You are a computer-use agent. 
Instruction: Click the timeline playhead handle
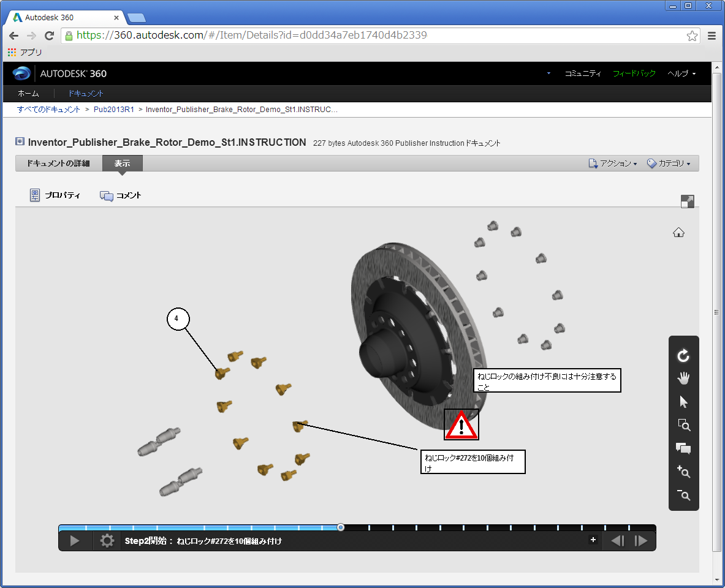click(341, 527)
